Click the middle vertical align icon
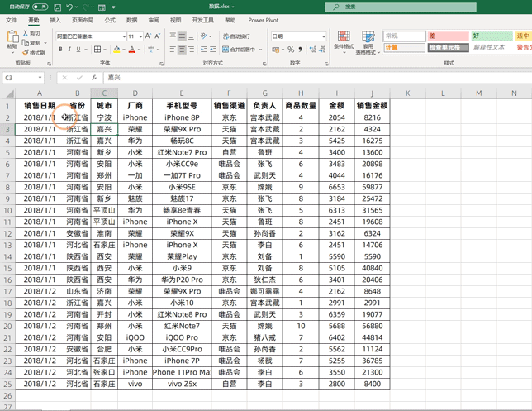Screen dimensions: 532x411 (x=182, y=36)
